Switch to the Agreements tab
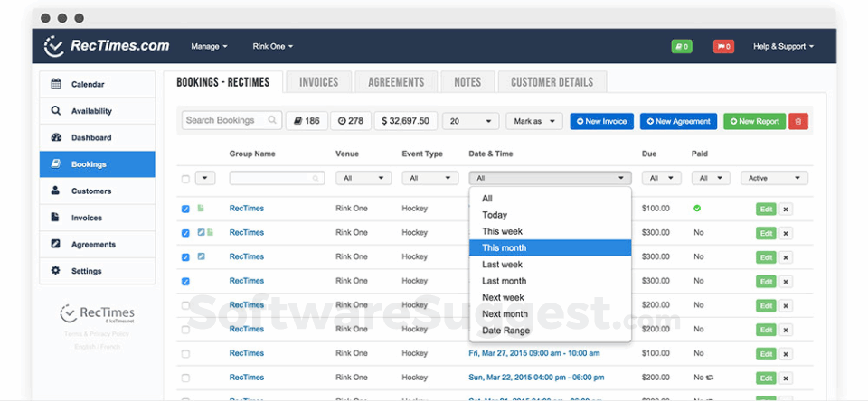This screenshot has height=401, width=868. [396, 82]
